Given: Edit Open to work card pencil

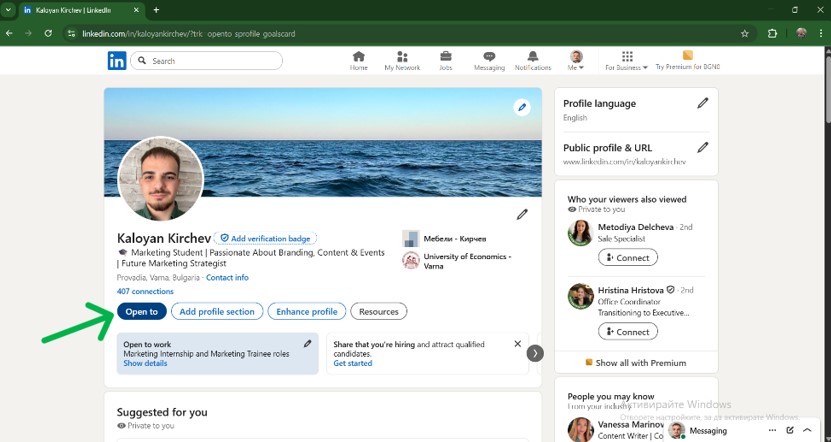Looking at the screenshot, I should pyautogui.click(x=307, y=343).
